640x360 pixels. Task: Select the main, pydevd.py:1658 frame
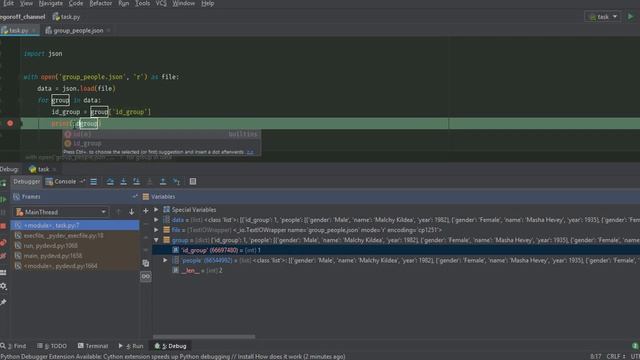(75, 256)
